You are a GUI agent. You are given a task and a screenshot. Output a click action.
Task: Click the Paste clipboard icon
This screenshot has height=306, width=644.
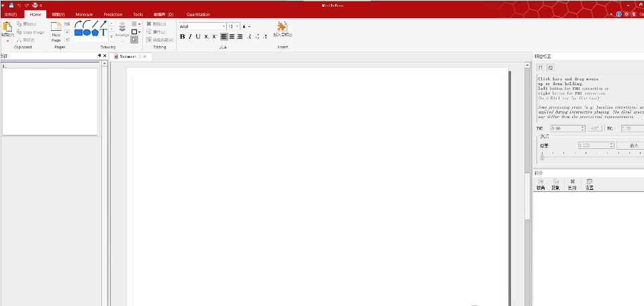tap(7, 27)
